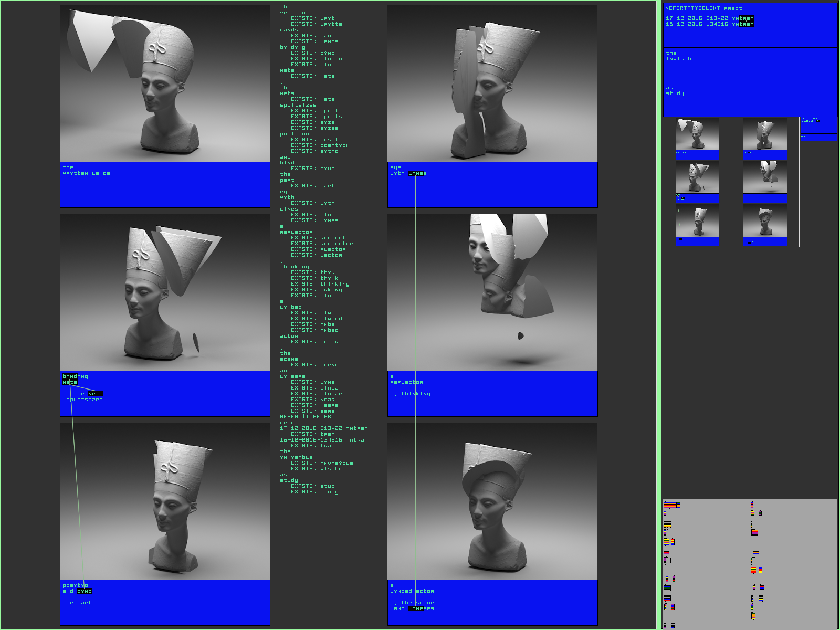Click the 'EXISTS: posit' line
Image resolution: width=840 pixels, height=630 pixels.
point(314,140)
